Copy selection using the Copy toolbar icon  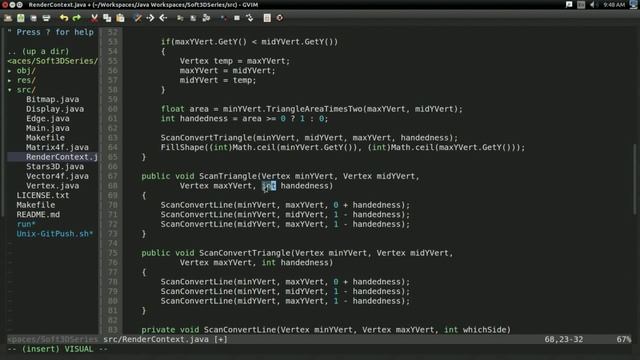click(x=107, y=18)
